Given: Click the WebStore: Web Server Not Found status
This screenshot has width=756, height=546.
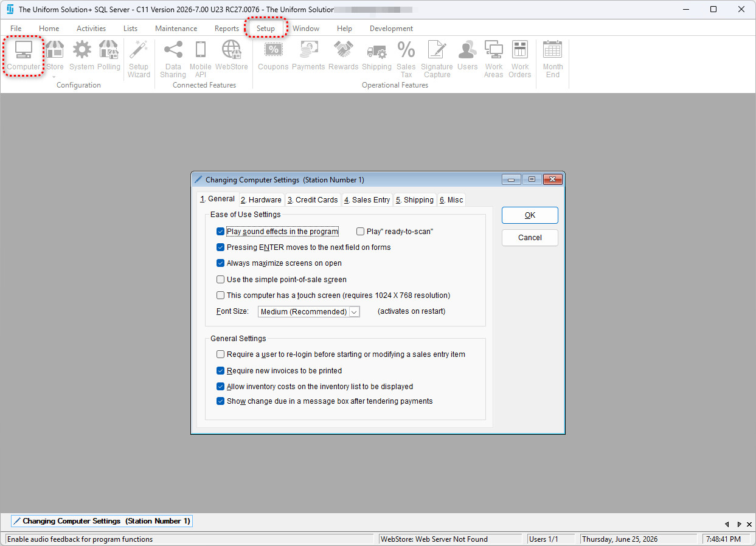Looking at the screenshot, I should 449,539.
